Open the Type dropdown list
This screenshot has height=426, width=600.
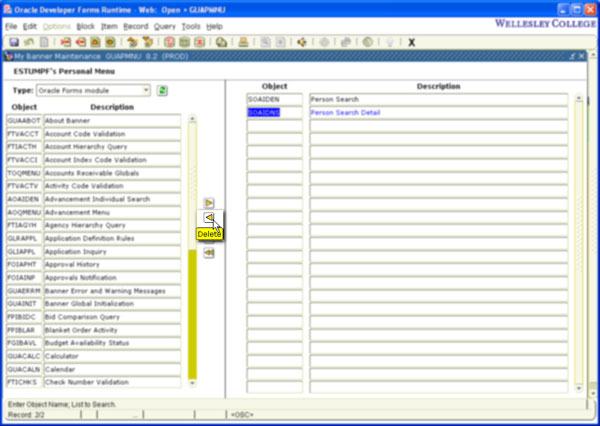coord(146,91)
